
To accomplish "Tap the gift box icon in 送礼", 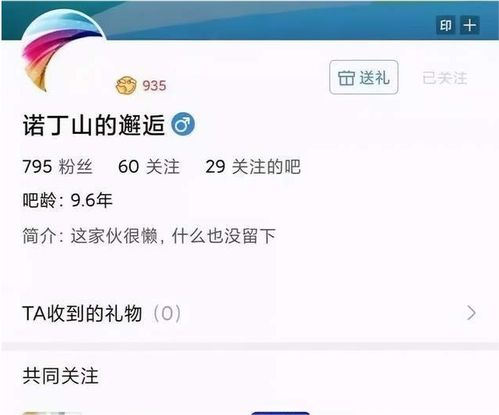I will coord(346,78).
